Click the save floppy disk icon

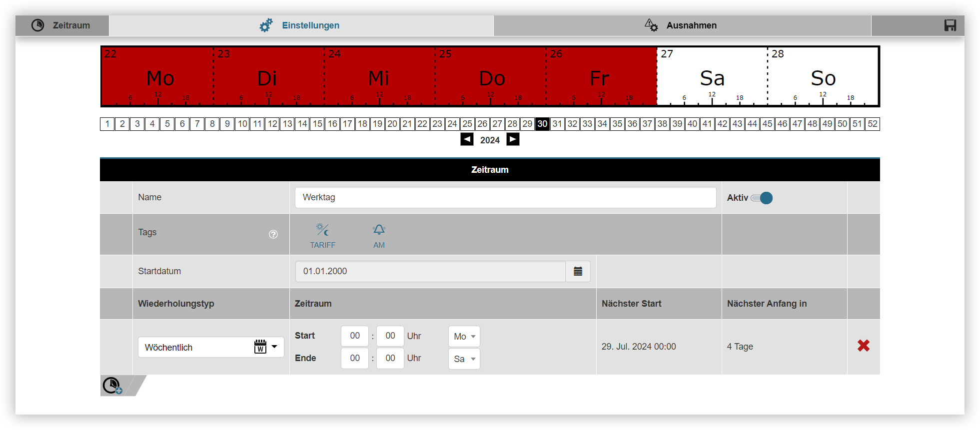coord(950,25)
